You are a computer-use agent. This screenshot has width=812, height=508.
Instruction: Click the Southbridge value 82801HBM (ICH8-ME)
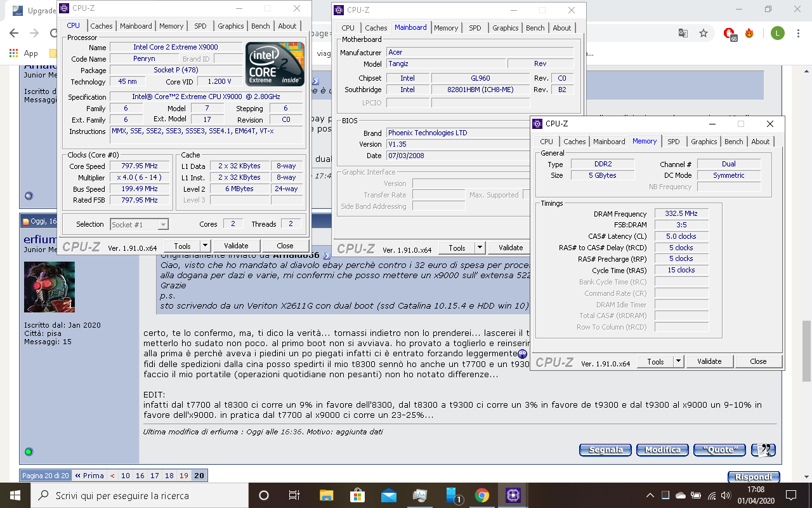pos(480,90)
